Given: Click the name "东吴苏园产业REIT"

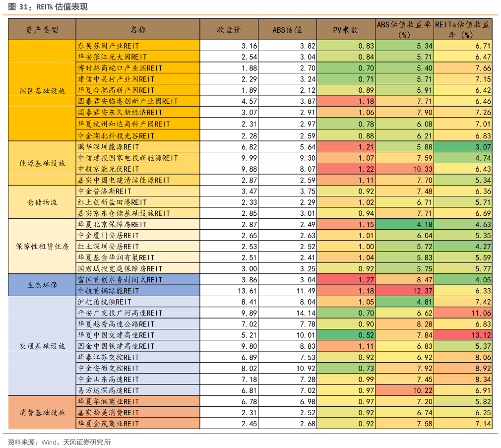Looking at the screenshot, I should (x=109, y=46).
